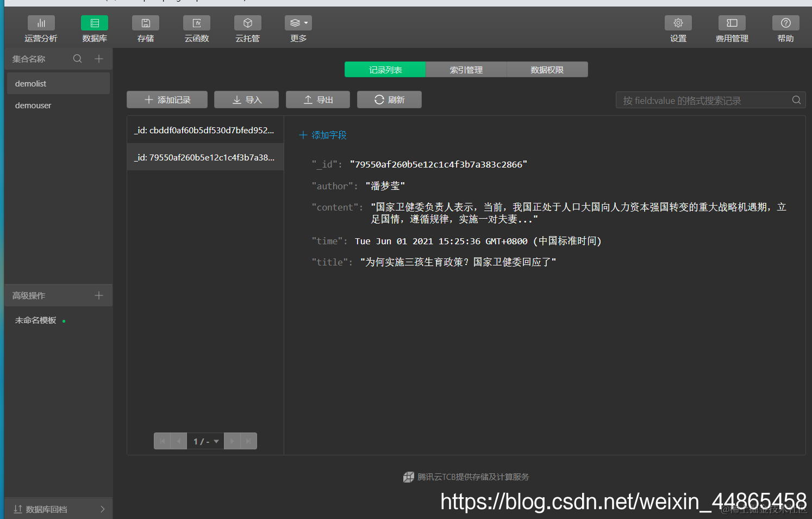Open the 费用管理 page
The width and height of the screenshot is (812, 519).
(x=731, y=28)
